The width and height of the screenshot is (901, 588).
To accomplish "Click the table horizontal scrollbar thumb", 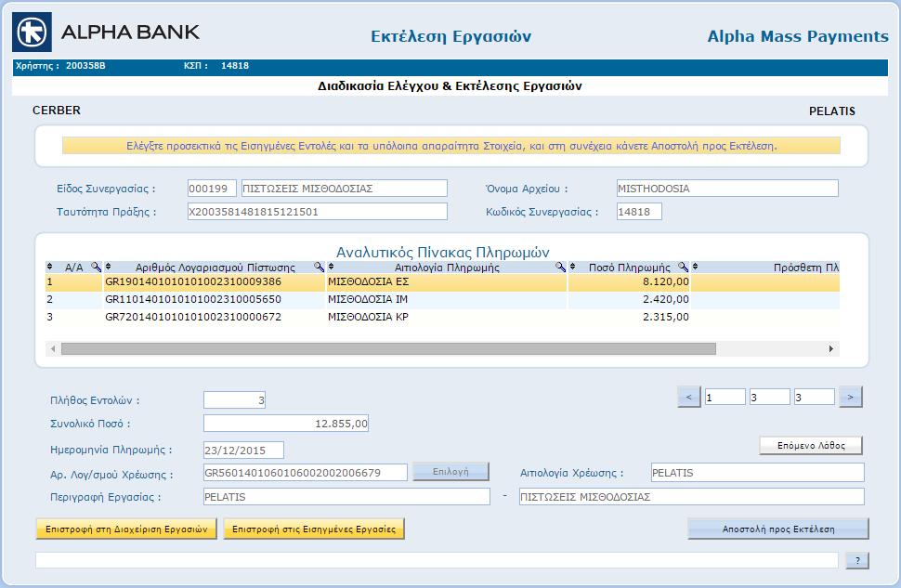I will [x=388, y=349].
